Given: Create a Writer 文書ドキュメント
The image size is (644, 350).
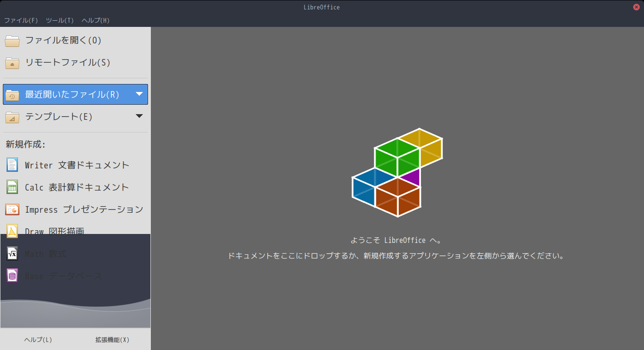Looking at the screenshot, I should (77, 165).
